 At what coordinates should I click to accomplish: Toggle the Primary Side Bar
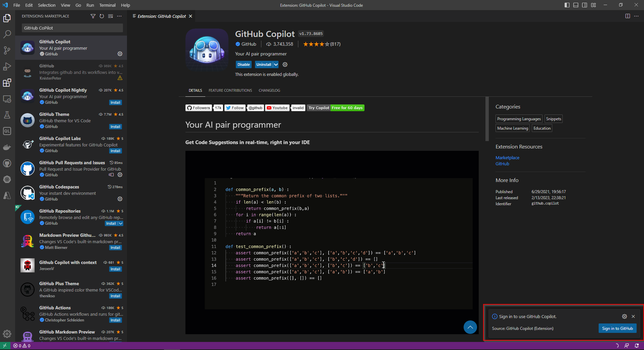click(x=567, y=5)
